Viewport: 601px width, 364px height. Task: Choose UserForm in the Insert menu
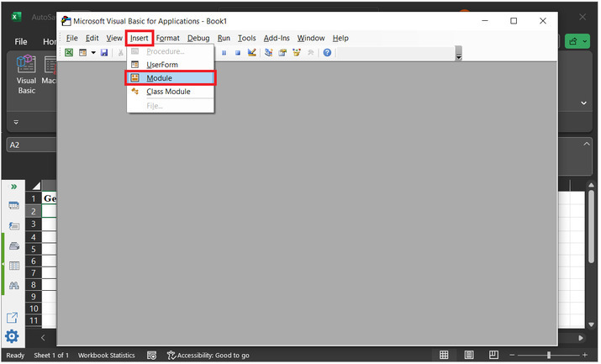click(161, 65)
